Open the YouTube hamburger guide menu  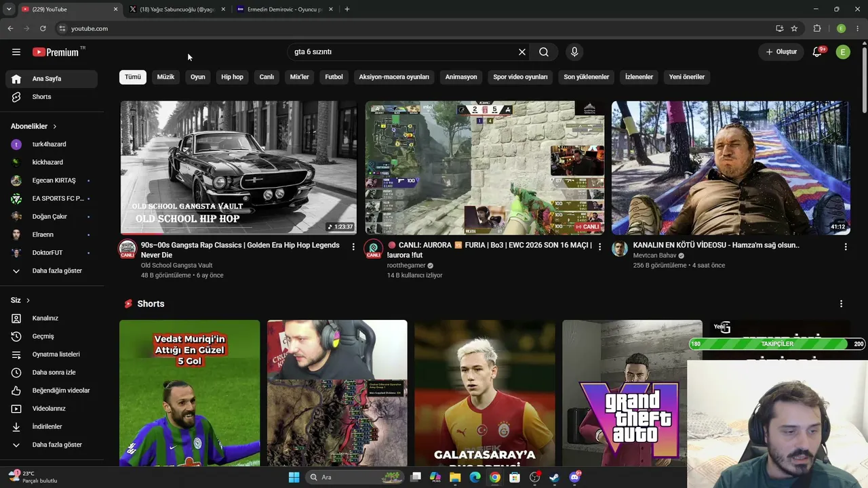tap(16, 52)
